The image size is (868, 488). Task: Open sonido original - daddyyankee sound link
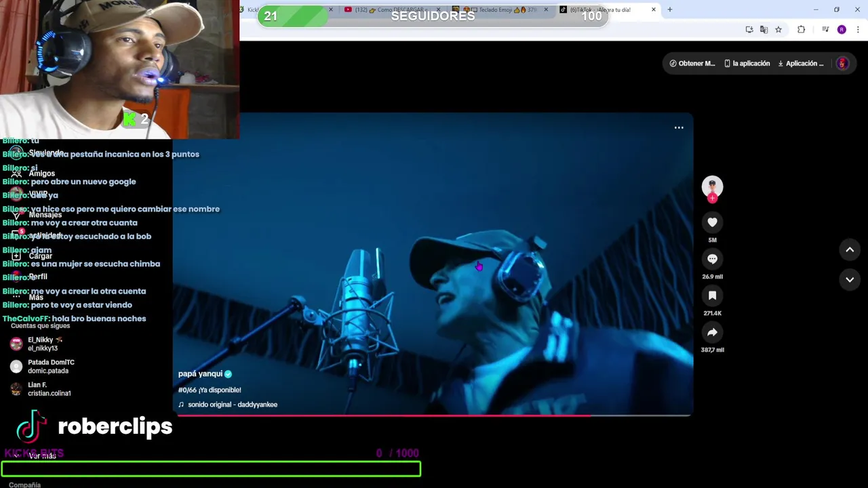coord(232,405)
